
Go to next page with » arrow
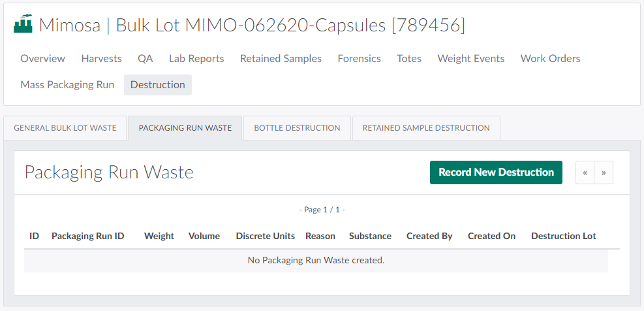coord(604,172)
